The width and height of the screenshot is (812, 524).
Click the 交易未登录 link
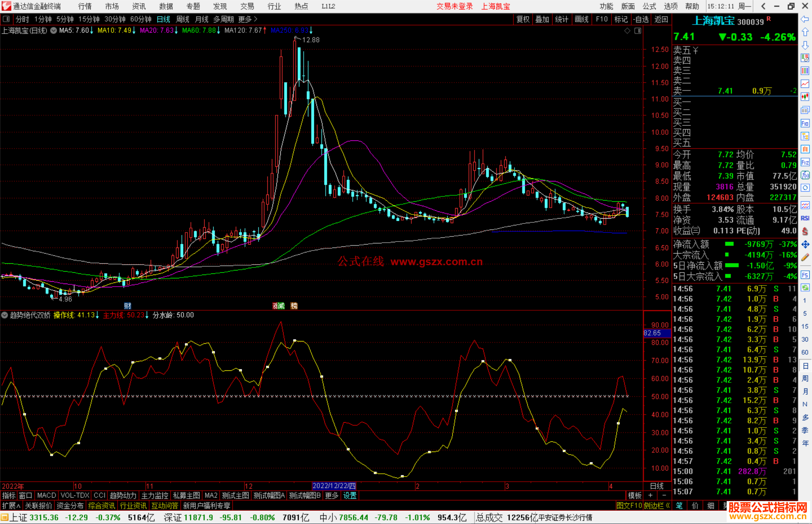click(x=454, y=6)
